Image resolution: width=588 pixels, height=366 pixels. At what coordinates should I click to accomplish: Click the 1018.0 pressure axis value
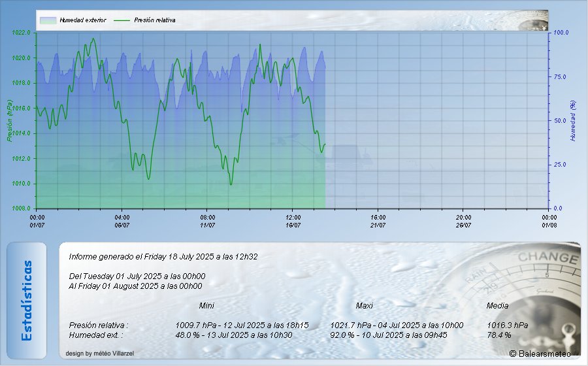21,83
